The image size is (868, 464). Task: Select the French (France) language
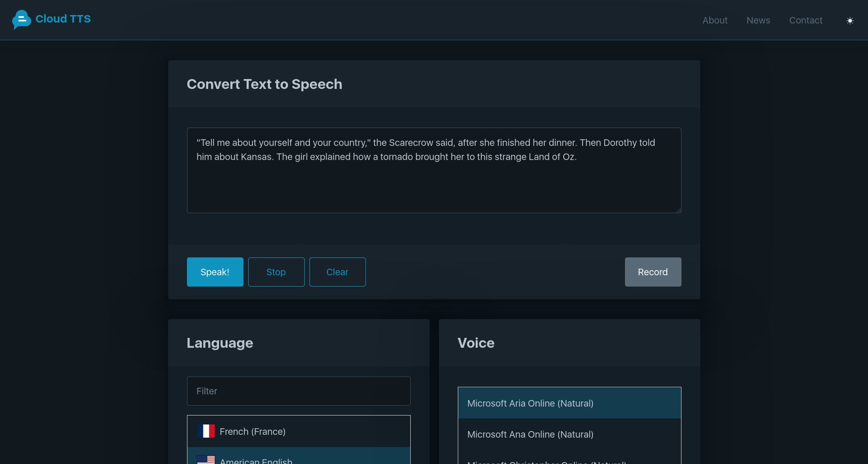point(298,431)
